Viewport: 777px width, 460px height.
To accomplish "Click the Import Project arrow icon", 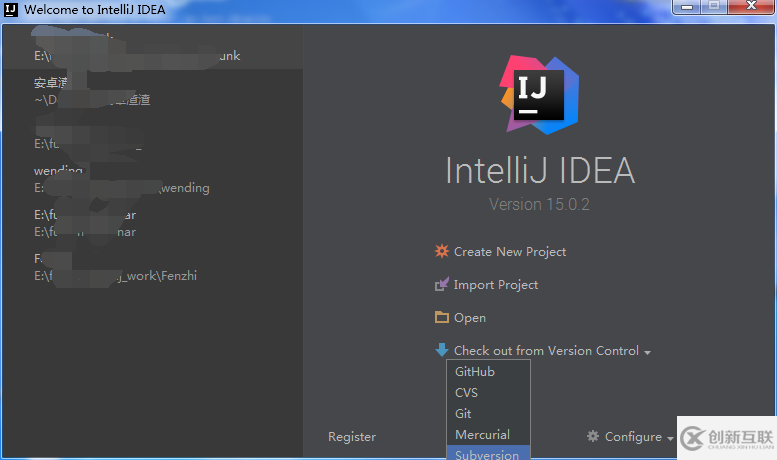I will point(442,285).
